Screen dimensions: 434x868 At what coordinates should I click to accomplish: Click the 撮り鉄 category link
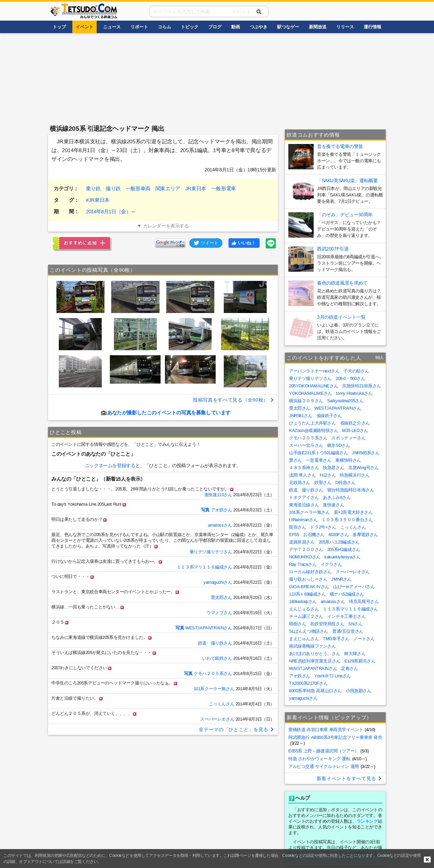click(113, 189)
